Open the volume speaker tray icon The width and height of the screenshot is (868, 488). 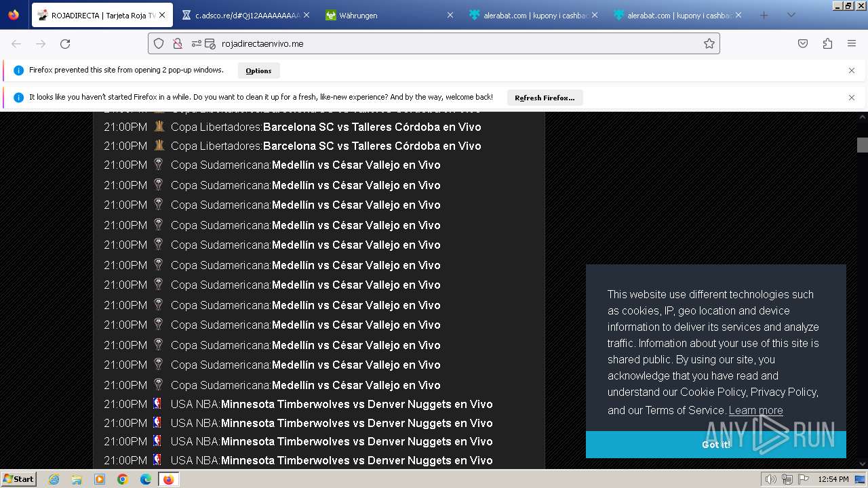pyautogui.click(x=771, y=479)
